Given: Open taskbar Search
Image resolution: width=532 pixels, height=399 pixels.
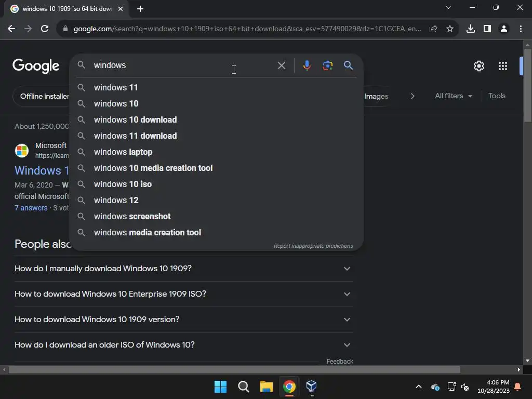Looking at the screenshot, I should tap(244, 387).
